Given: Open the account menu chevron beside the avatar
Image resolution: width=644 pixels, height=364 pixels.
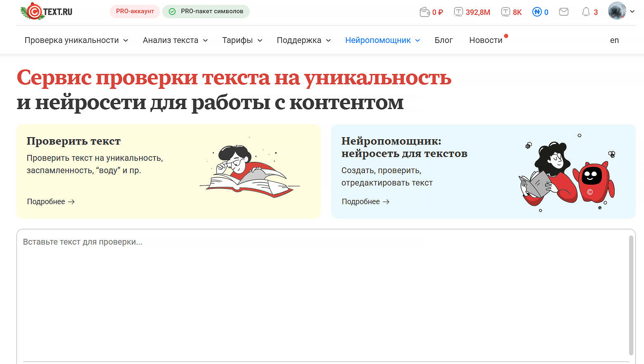Looking at the screenshot, I should (x=632, y=12).
